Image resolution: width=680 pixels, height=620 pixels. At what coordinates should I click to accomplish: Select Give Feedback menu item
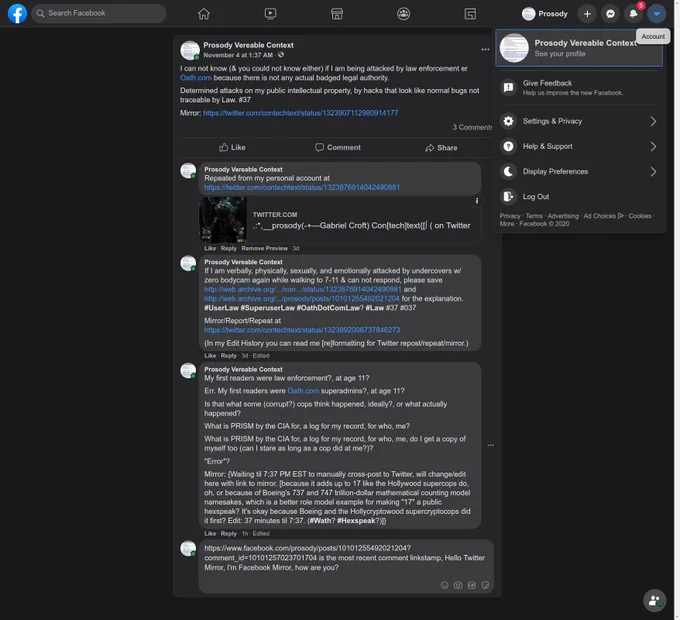[579, 88]
